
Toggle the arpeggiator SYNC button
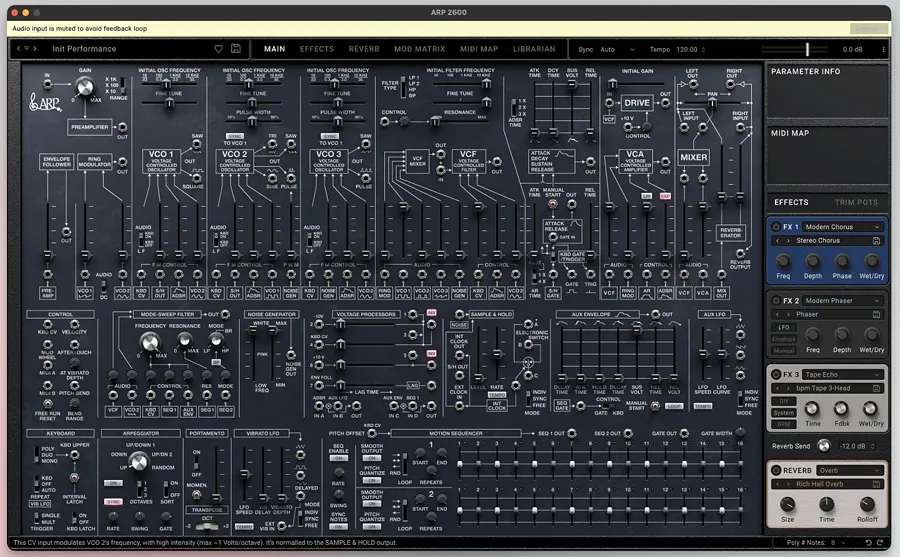(113, 501)
